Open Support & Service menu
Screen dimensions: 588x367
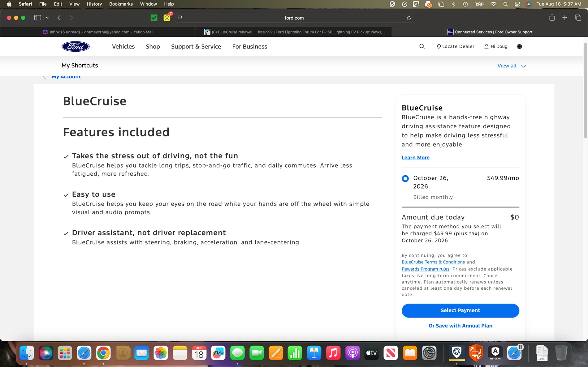click(x=196, y=46)
